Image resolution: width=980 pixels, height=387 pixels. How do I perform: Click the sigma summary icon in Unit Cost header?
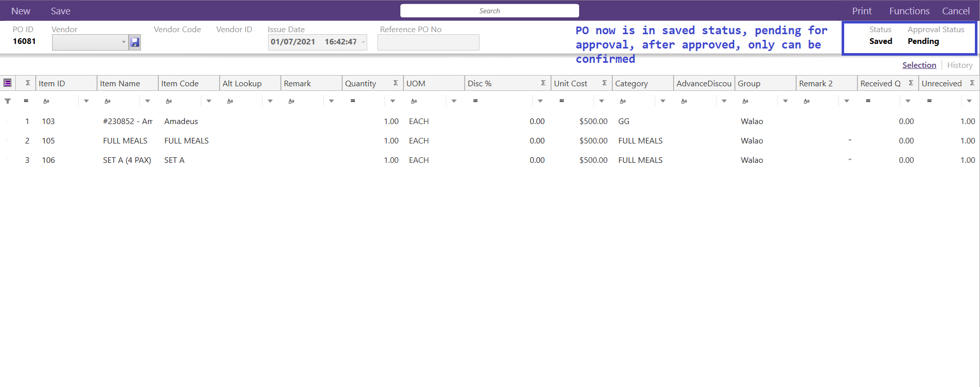click(x=604, y=83)
